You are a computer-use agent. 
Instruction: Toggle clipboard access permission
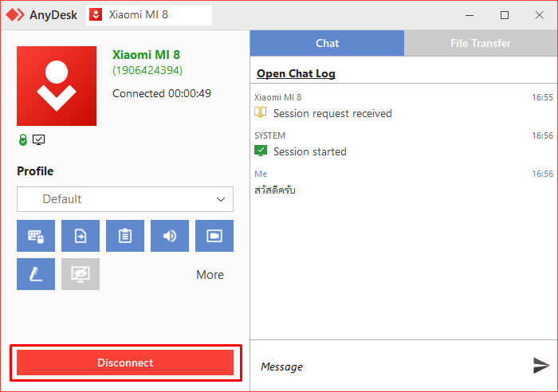pos(125,236)
